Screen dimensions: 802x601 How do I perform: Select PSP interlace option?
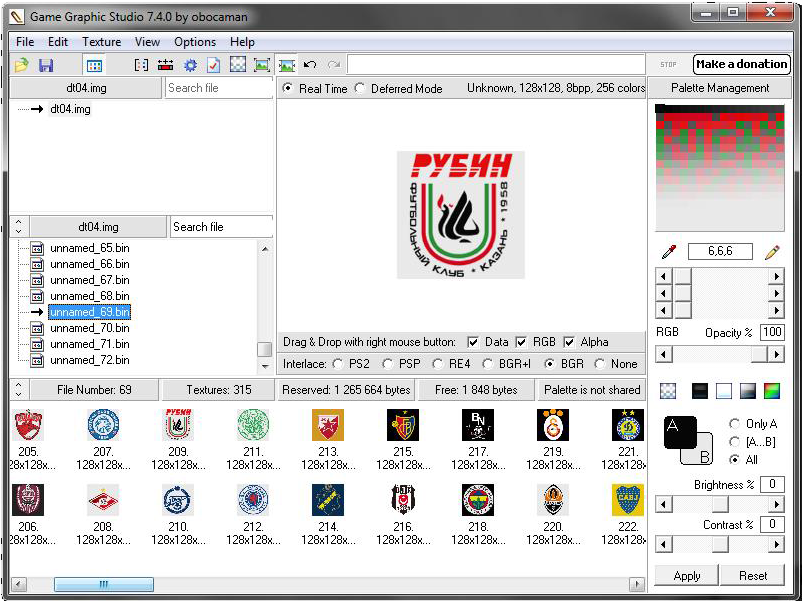click(388, 364)
